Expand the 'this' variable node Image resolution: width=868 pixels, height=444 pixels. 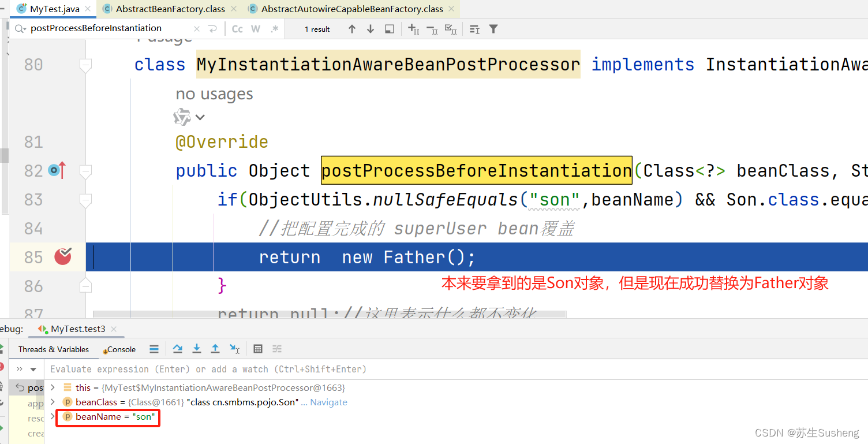click(53, 387)
